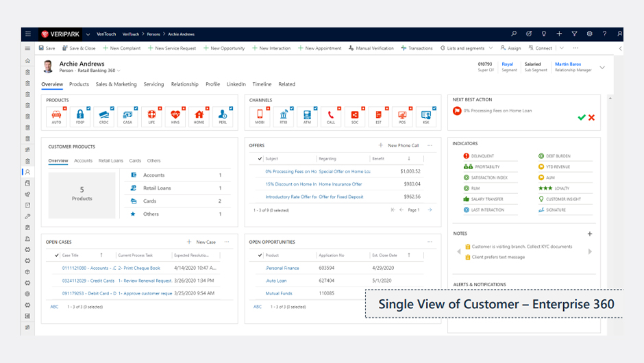
Task: Toggle select-all checkmark in Offers table
Action: coord(260,158)
